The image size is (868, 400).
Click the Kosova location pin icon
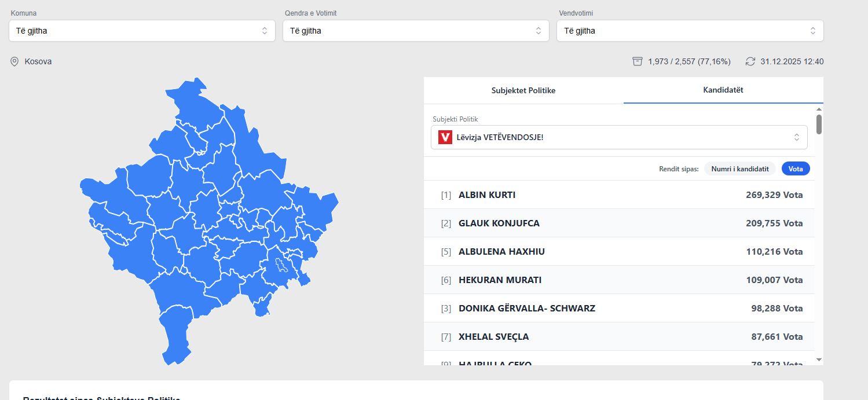coord(14,61)
